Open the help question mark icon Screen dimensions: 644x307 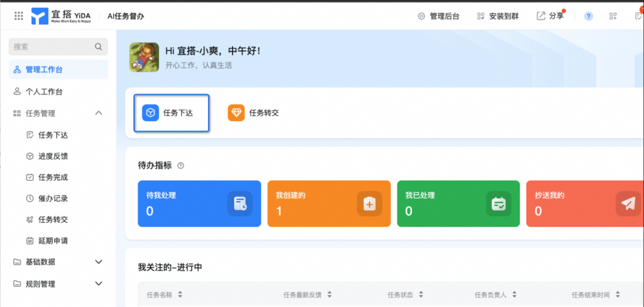pos(588,16)
